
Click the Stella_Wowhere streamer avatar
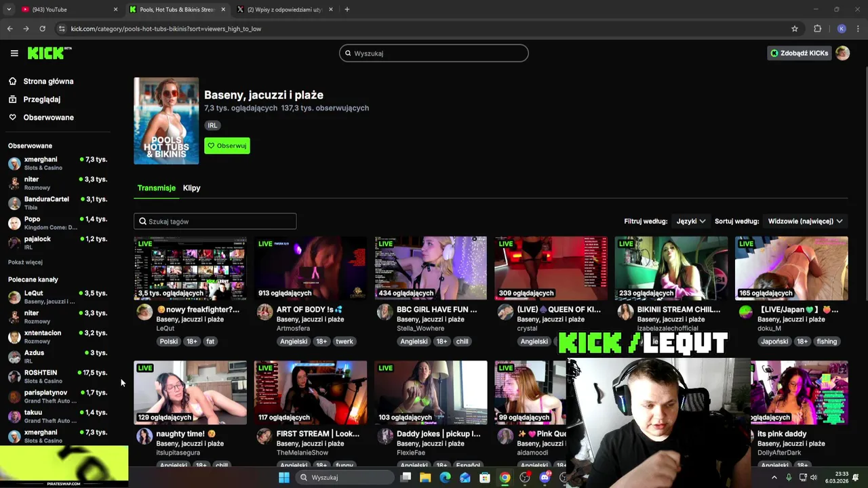click(x=384, y=312)
